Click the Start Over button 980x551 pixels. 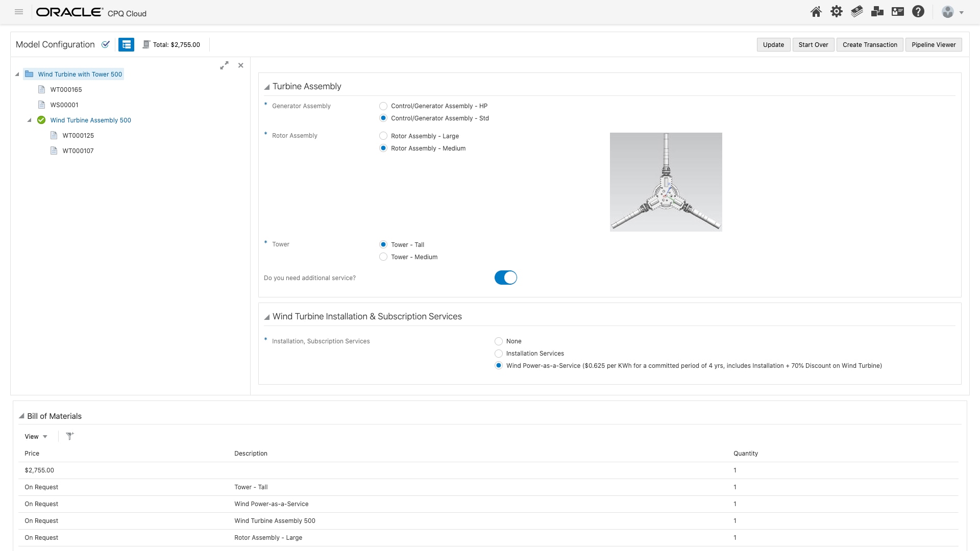(813, 44)
